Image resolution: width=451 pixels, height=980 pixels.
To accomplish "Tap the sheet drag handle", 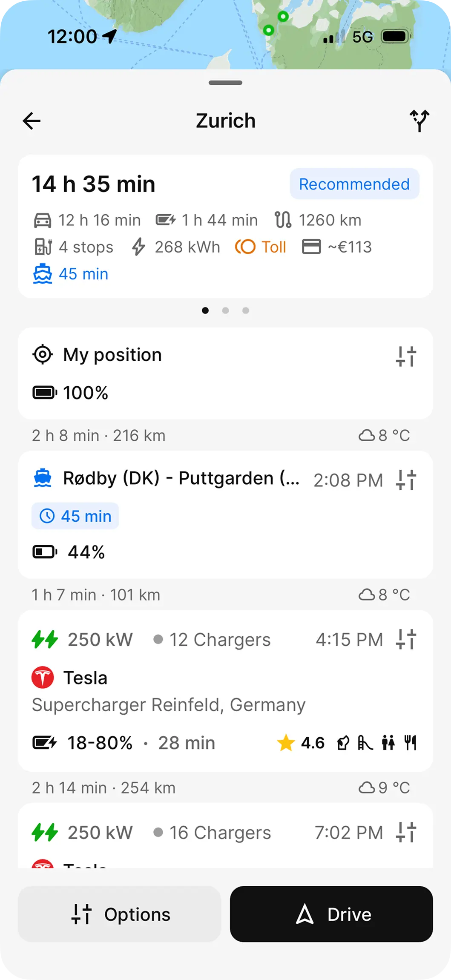I will click(x=225, y=83).
